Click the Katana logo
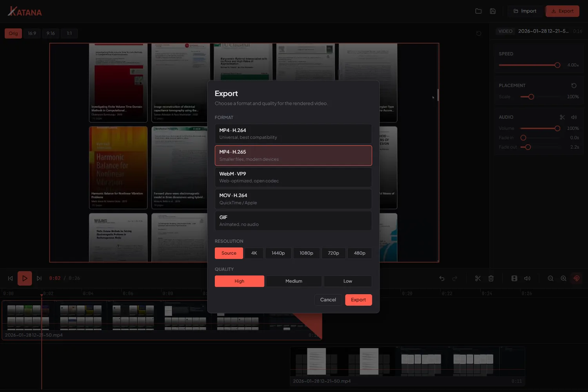Screen dimensions: 588x392 pyautogui.click(x=25, y=11)
